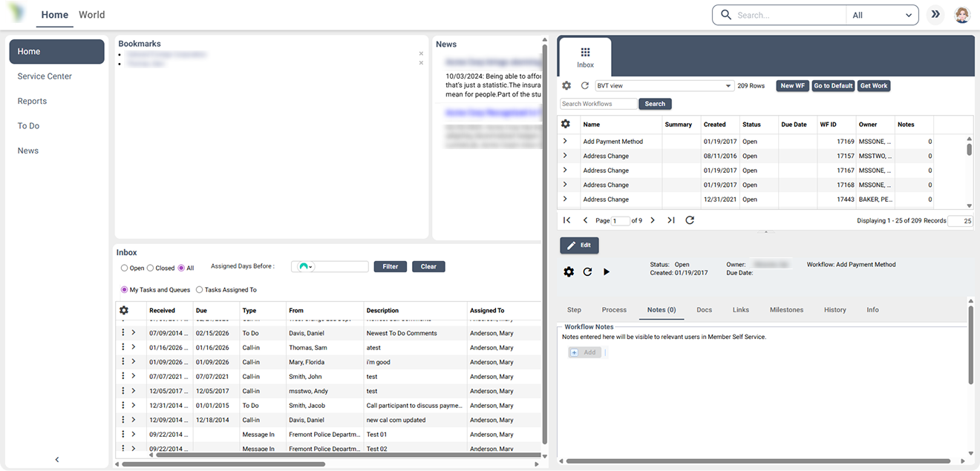Viewport: 980px width, 471px height.
Task: Open the user avatar menu
Action: point(962,15)
